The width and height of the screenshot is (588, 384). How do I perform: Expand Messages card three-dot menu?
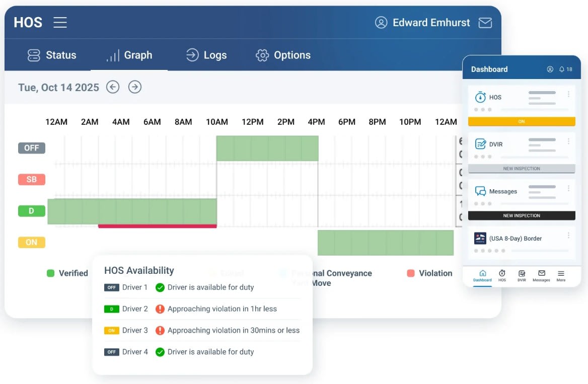[x=568, y=188]
